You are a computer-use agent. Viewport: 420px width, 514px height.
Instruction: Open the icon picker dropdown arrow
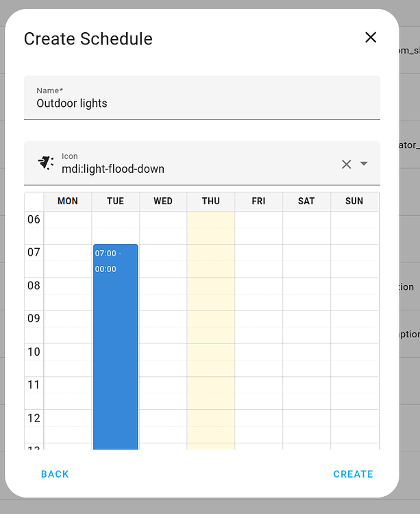coord(364,163)
